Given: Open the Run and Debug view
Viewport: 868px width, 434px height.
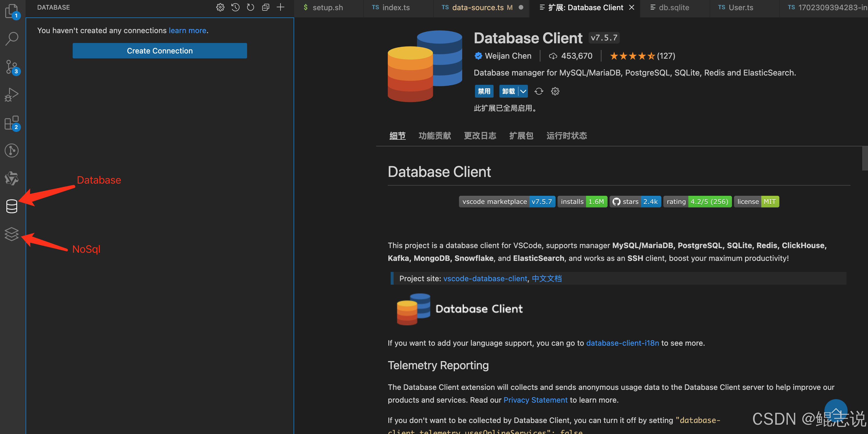Looking at the screenshot, I should click(x=11, y=95).
